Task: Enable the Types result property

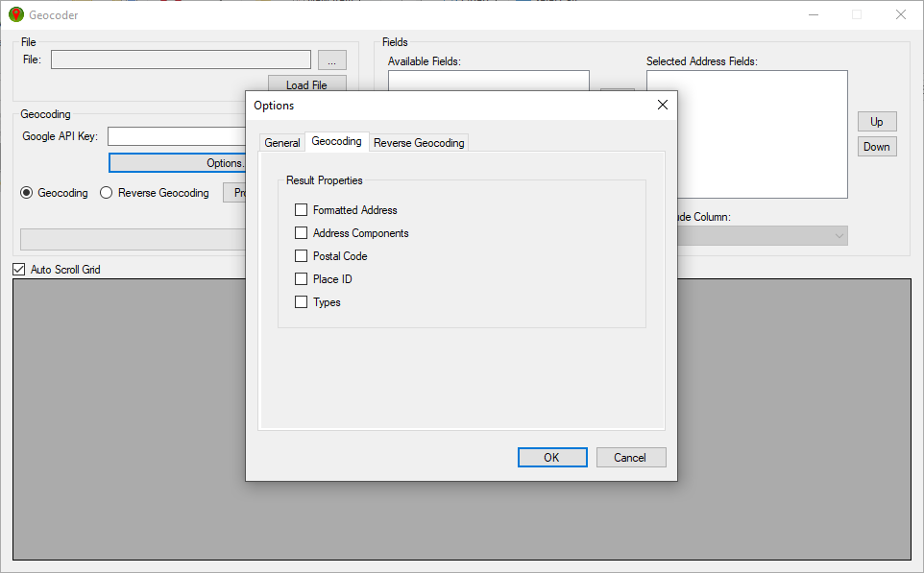Action: (x=301, y=301)
